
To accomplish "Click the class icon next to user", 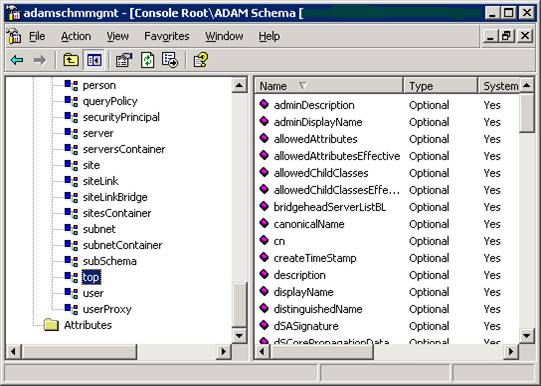I will [x=71, y=293].
